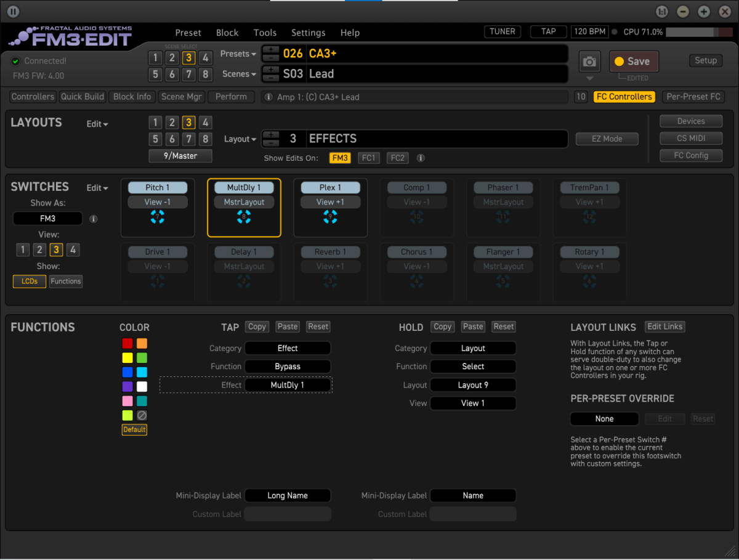The height and width of the screenshot is (560, 739).
Task: Click the 1:1 zoom reset icon
Action: click(662, 12)
